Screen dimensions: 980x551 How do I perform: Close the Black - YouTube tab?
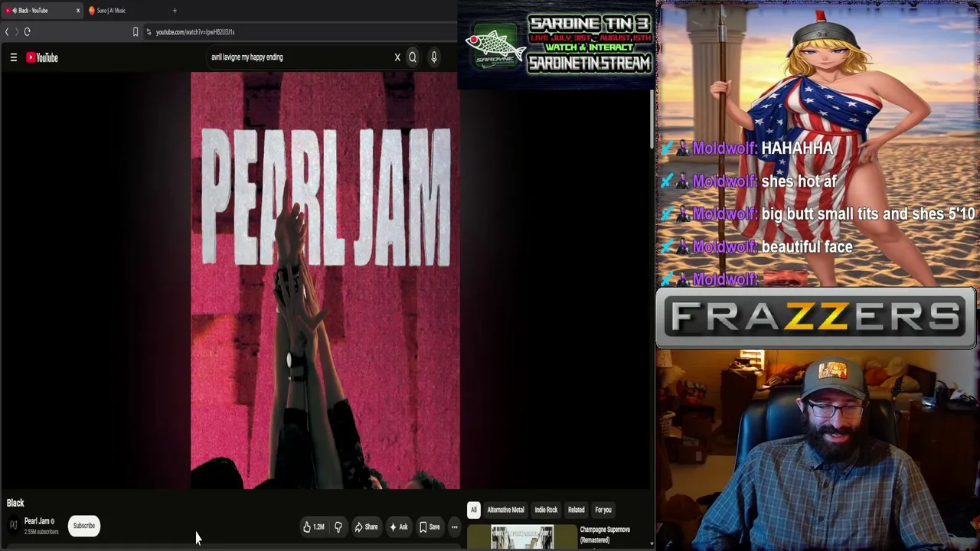[77, 11]
